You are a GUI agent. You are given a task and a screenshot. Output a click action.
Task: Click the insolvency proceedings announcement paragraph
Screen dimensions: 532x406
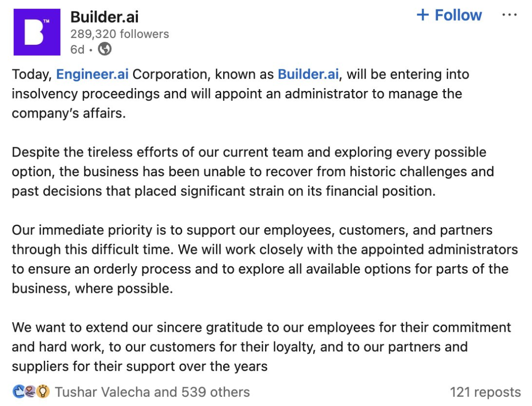(x=236, y=94)
